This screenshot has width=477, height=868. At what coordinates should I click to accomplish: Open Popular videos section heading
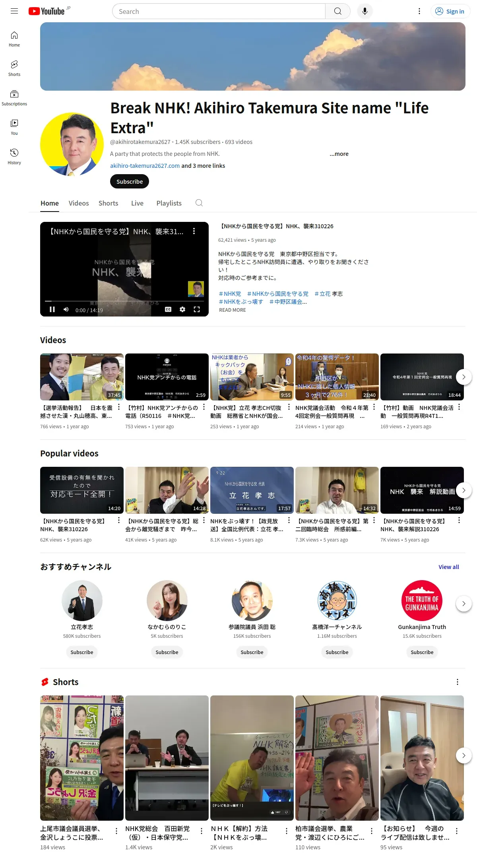[69, 453]
